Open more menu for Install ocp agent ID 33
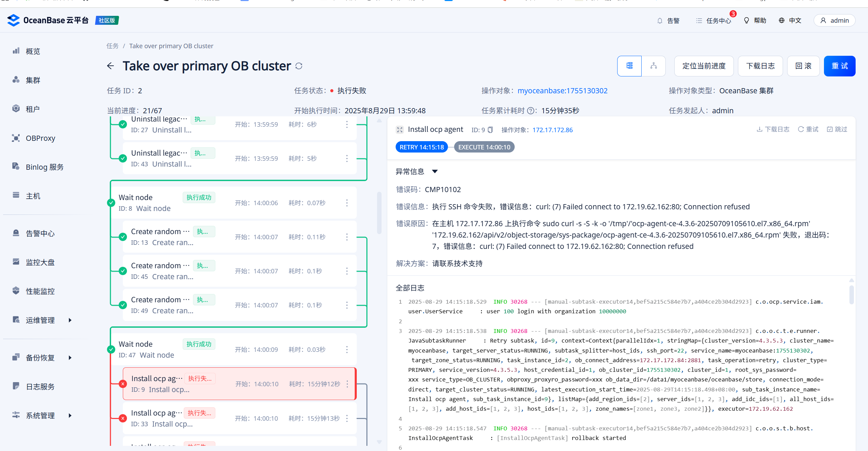The width and height of the screenshot is (868, 451). click(x=347, y=418)
